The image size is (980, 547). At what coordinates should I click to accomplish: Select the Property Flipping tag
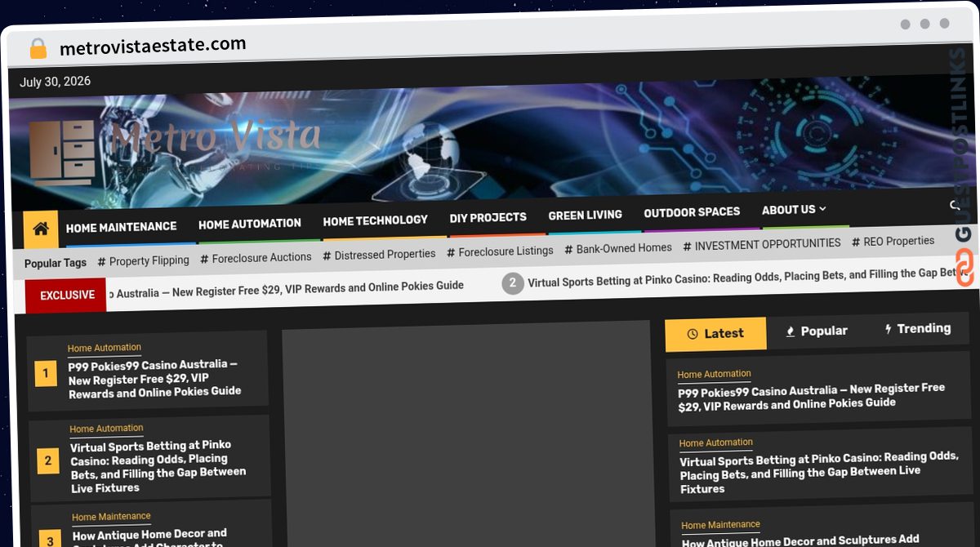pyautogui.click(x=143, y=260)
